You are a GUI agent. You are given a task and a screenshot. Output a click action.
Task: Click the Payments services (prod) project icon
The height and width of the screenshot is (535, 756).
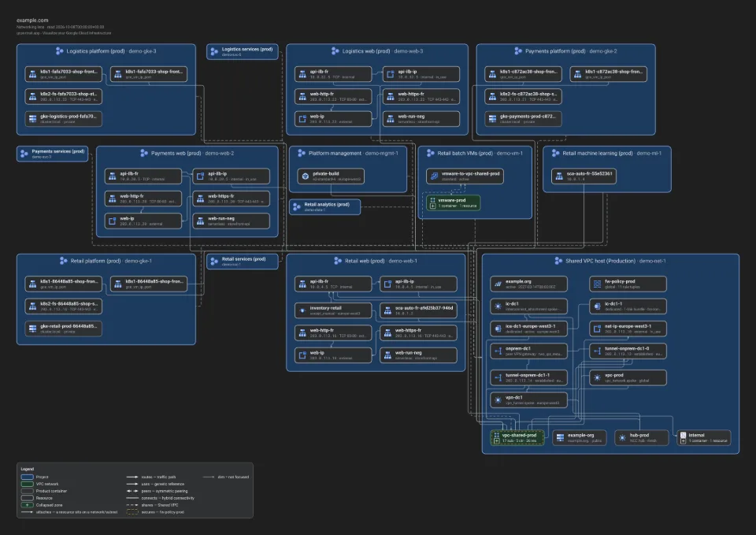[x=24, y=154]
